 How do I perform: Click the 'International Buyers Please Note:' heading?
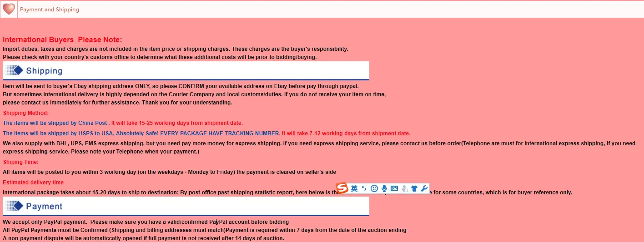pyautogui.click(x=62, y=40)
